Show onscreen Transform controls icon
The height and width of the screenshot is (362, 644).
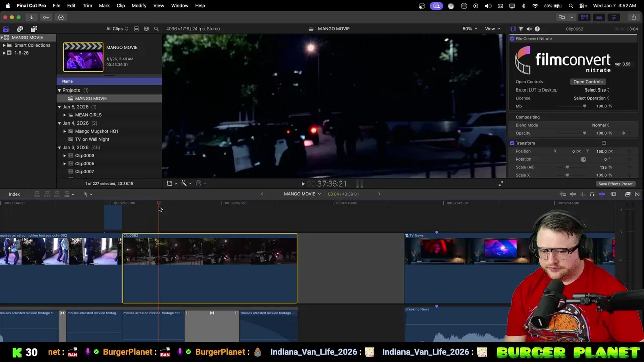(x=169, y=184)
